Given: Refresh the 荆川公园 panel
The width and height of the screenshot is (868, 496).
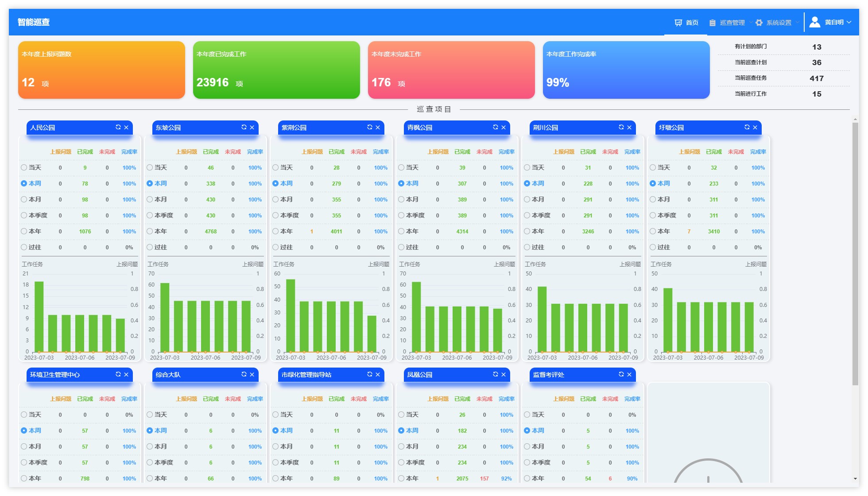Looking at the screenshot, I should click(x=621, y=127).
